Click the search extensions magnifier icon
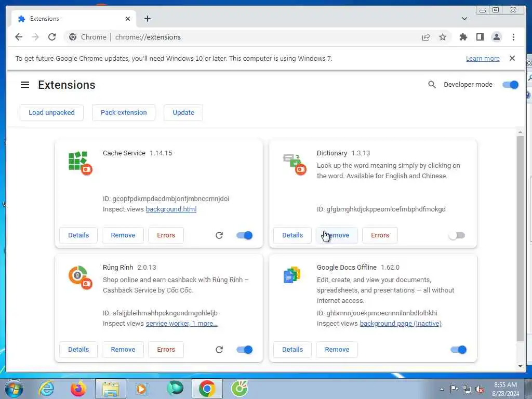The image size is (532, 399). point(432,85)
